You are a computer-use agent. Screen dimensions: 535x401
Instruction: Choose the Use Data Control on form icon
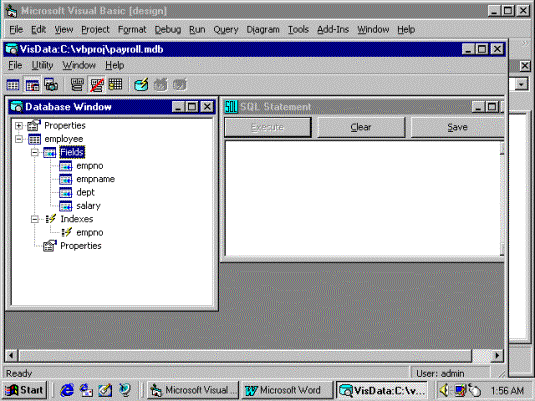tap(77, 85)
